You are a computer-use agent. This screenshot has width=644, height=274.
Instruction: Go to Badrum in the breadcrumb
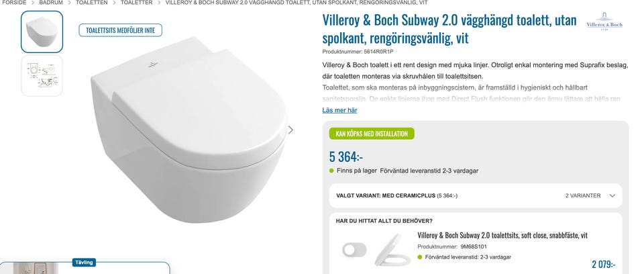[x=51, y=3]
